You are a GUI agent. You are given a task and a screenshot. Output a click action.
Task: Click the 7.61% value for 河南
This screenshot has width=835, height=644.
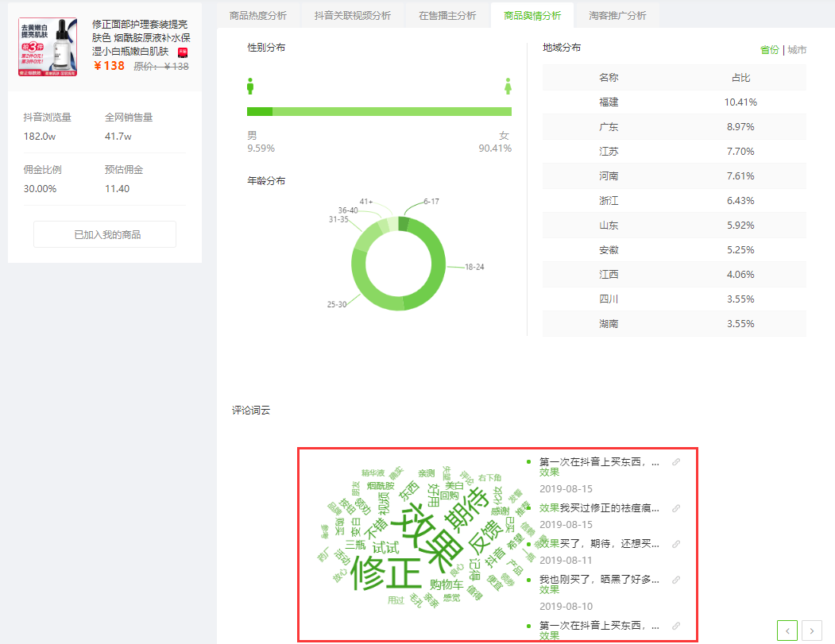(740, 176)
